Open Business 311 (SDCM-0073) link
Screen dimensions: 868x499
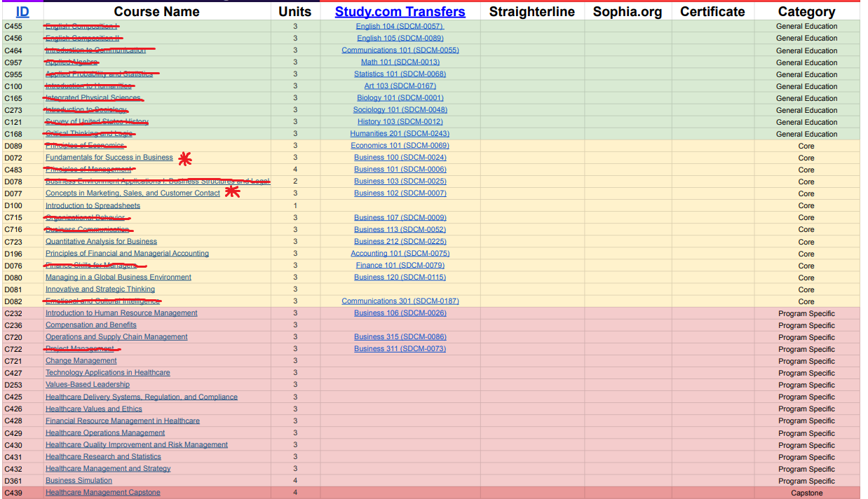click(x=400, y=349)
